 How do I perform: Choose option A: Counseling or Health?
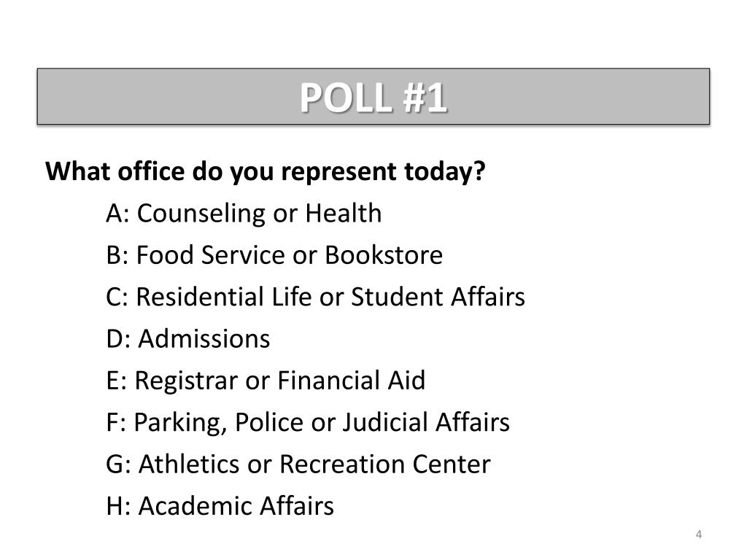(x=244, y=213)
